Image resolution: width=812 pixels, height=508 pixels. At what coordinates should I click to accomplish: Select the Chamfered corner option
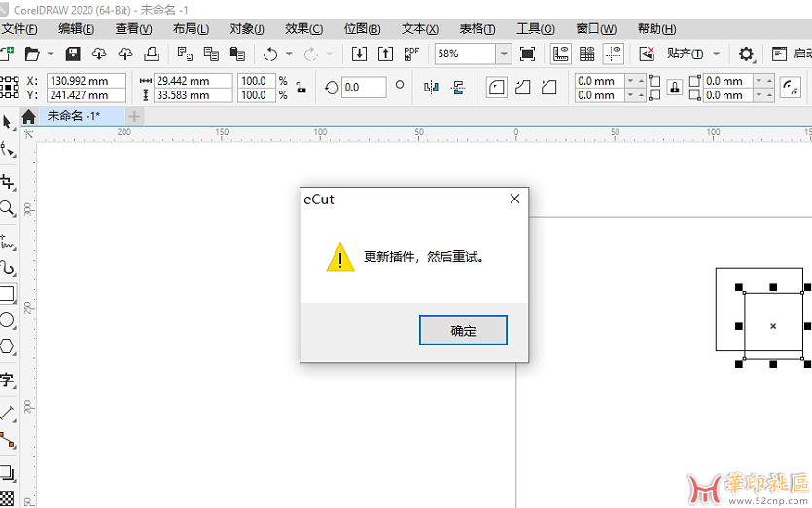click(548, 87)
